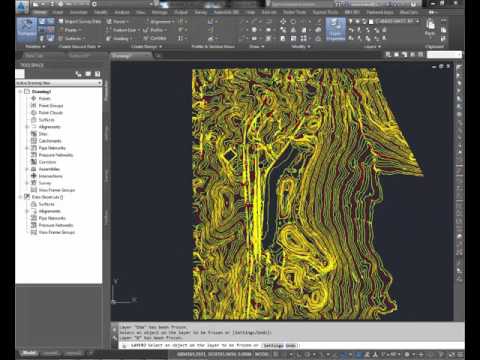Toggle the Toolspace palette button

pos(27,29)
